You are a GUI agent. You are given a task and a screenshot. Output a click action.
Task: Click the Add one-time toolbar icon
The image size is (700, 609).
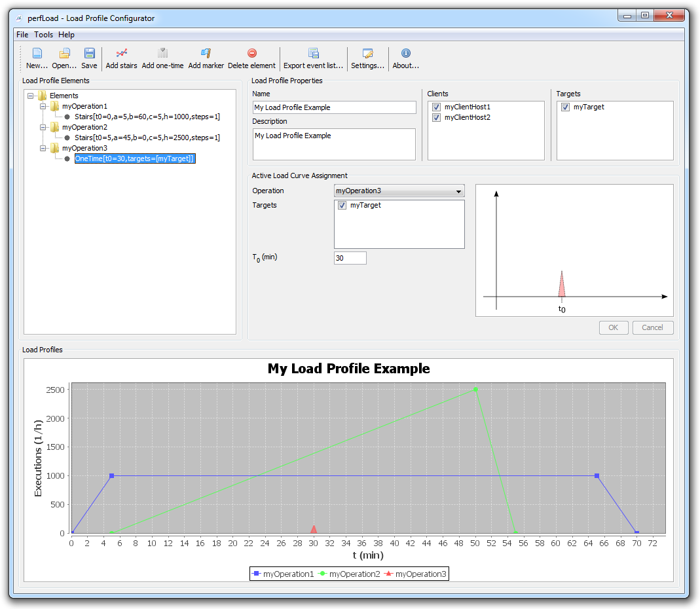tap(162, 53)
